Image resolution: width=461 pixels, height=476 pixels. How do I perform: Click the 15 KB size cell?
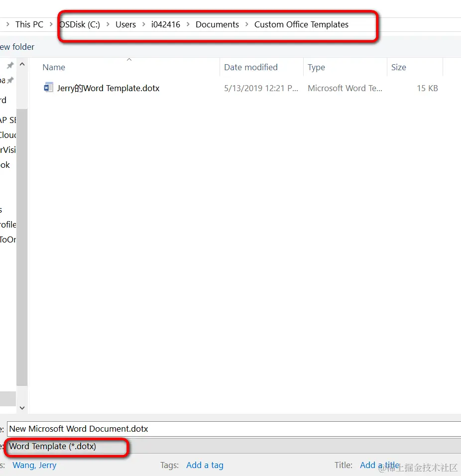click(x=427, y=88)
